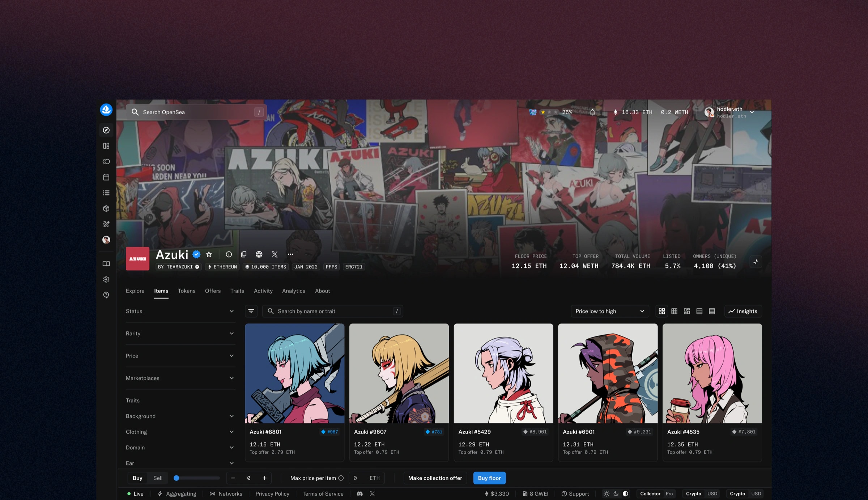868x500 pixels.
Task: Switch to the dark theme moon icon
Action: pyautogui.click(x=616, y=493)
